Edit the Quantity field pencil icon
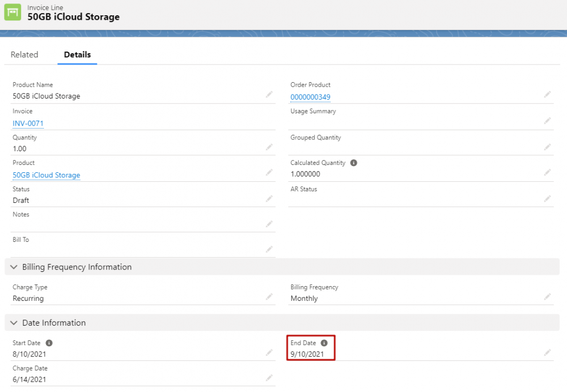Screen dimensions: 567x392 pyautogui.click(x=269, y=147)
